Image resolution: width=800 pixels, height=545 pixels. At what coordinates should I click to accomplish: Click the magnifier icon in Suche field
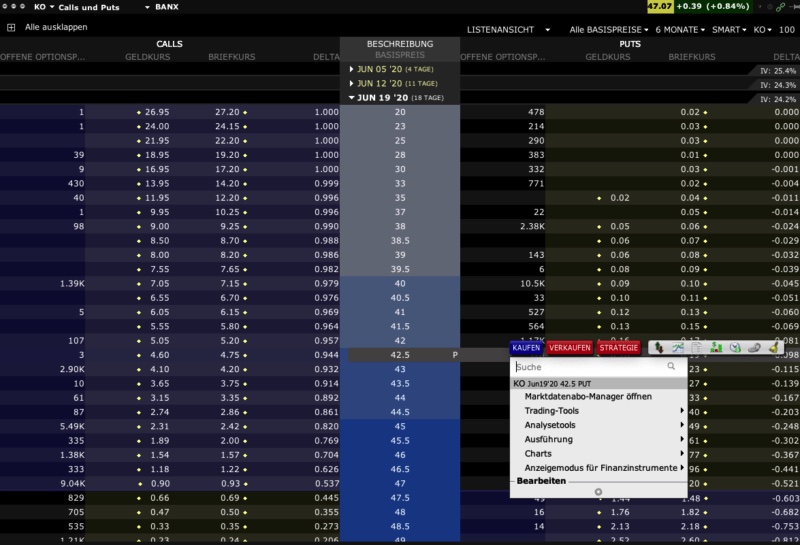(671, 367)
